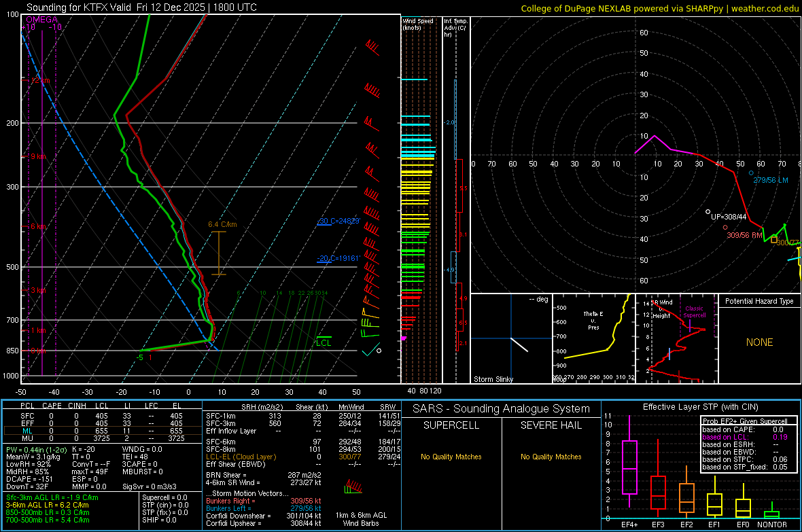The height and width of the screenshot is (532, 802).
Task: Click the magenta EF4+ box plot
Action: [629, 461]
